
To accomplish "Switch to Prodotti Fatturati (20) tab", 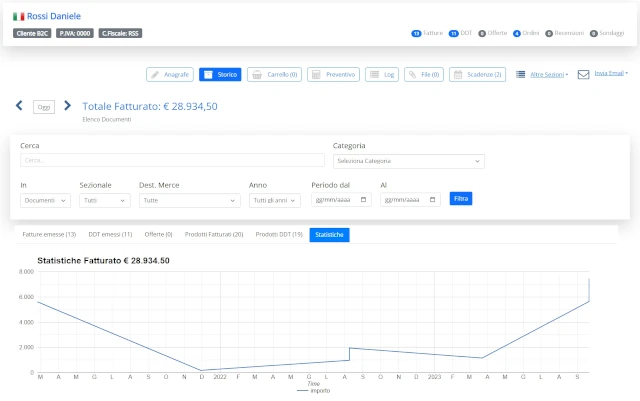I will tap(214, 234).
